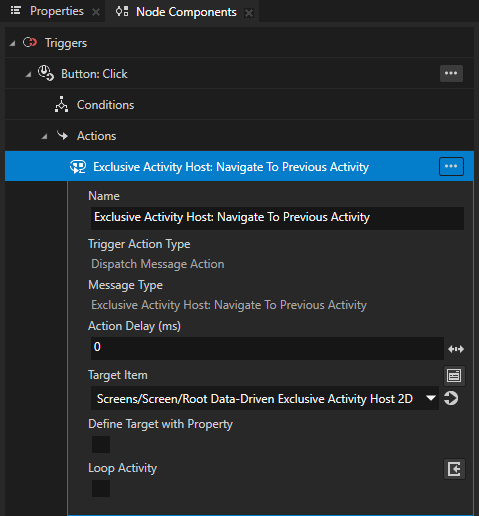Collapse the Triggers section

click(x=12, y=43)
